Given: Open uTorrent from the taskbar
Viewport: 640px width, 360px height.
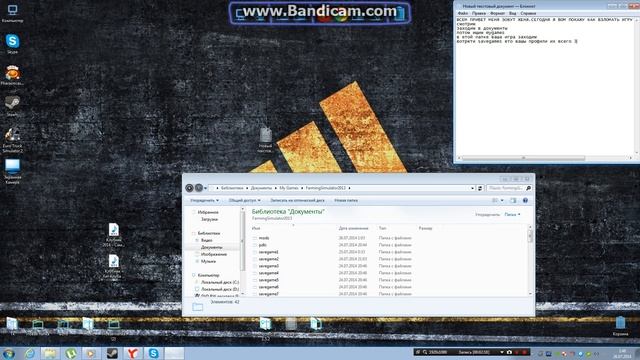Looking at the screenshot, I should (x=71, y=353).
